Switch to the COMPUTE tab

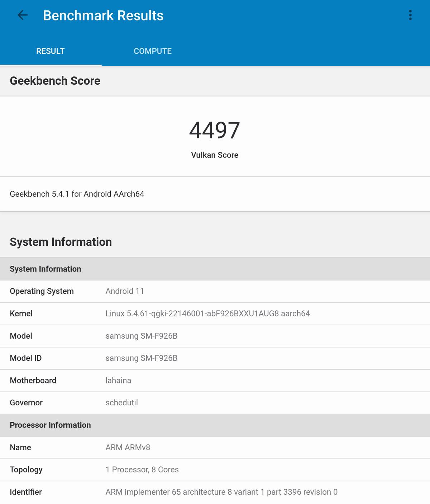pos(153,51)
